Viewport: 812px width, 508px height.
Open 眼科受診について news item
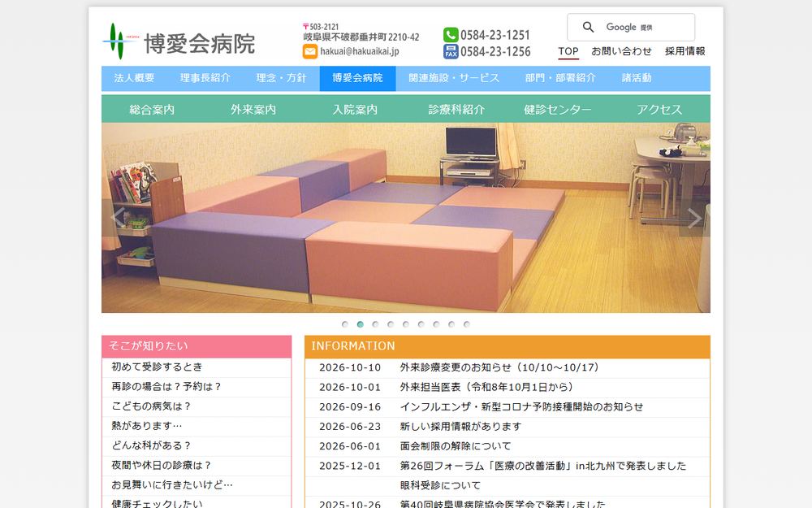[x=440, y=486]
